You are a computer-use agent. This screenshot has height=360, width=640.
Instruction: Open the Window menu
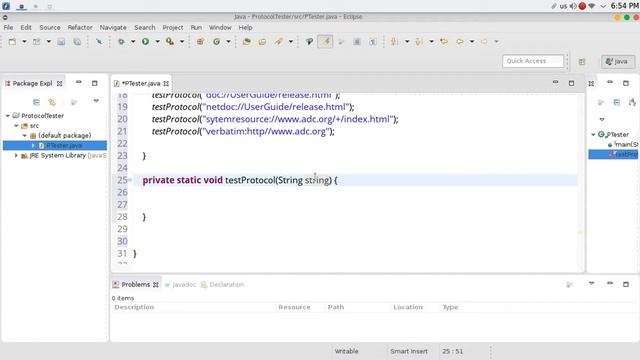pos(220,27)
